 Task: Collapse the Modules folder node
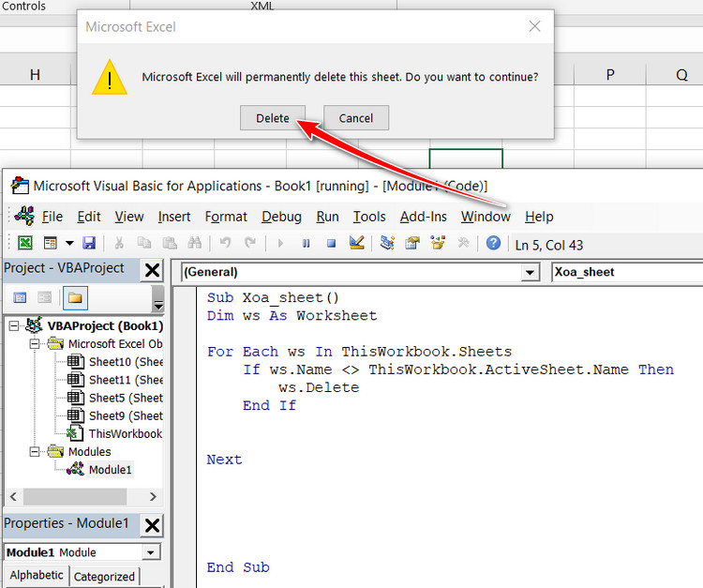point(36,452)
